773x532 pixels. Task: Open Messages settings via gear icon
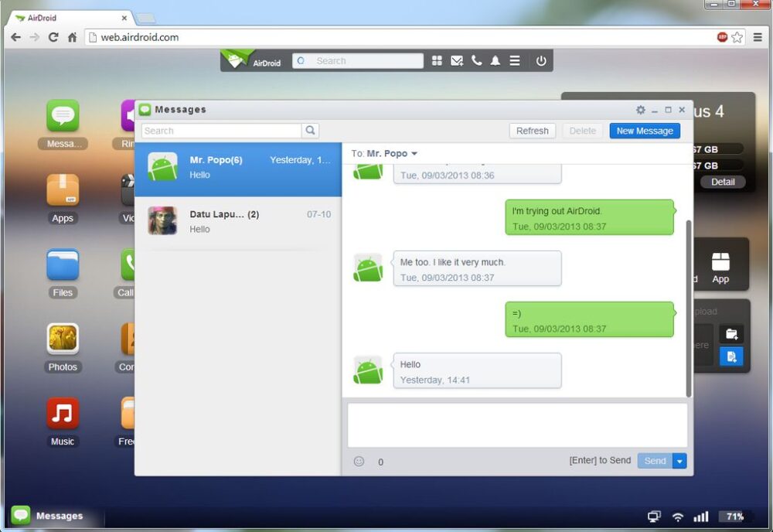pos(640,110)
